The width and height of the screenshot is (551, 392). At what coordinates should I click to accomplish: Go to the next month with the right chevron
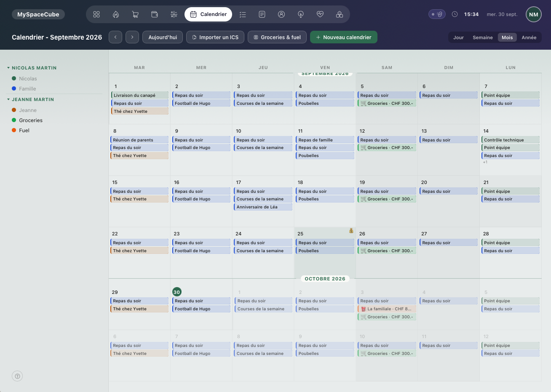point(132,37)
